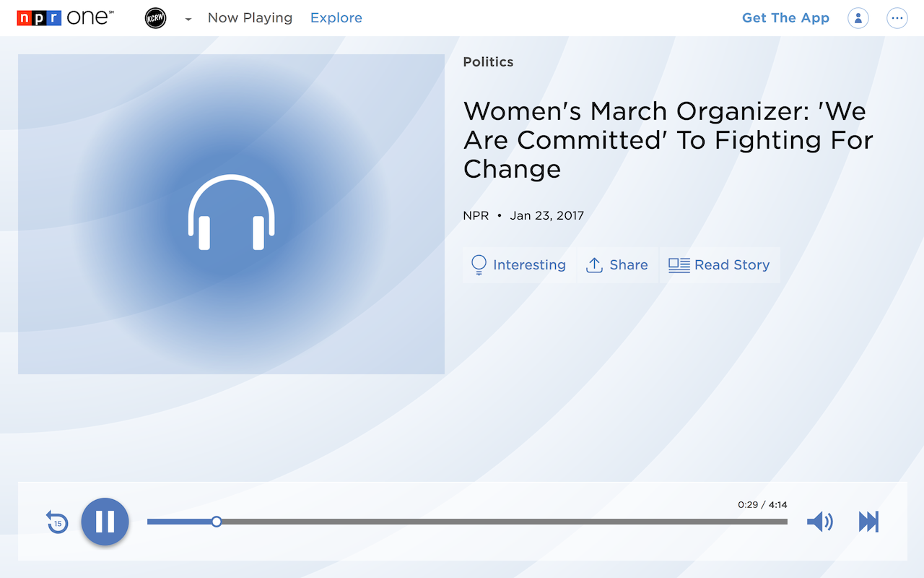Viewport: 924px width, 578px height.
Task: Mark the story as Interesting
Action: point(519,265)
